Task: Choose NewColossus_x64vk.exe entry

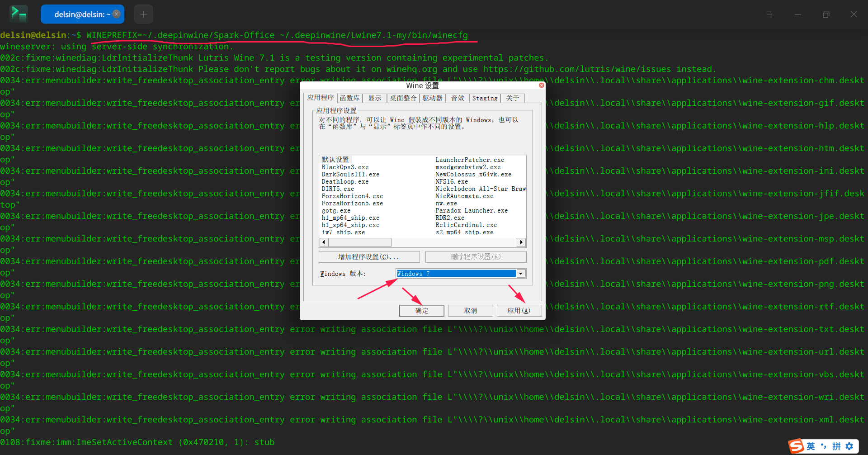Action: pos(473,174)
